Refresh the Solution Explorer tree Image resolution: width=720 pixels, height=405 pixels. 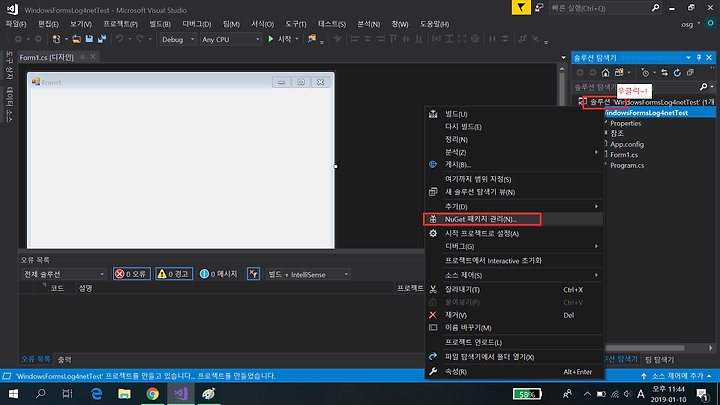tap(677, 73)
